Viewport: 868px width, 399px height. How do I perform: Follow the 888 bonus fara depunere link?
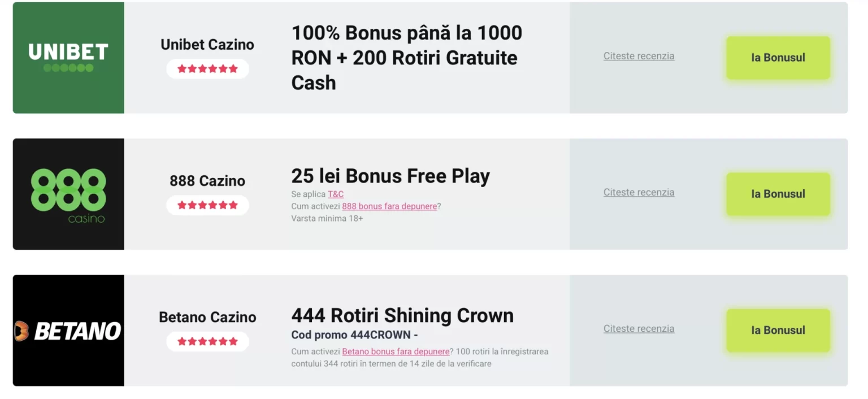389,206
